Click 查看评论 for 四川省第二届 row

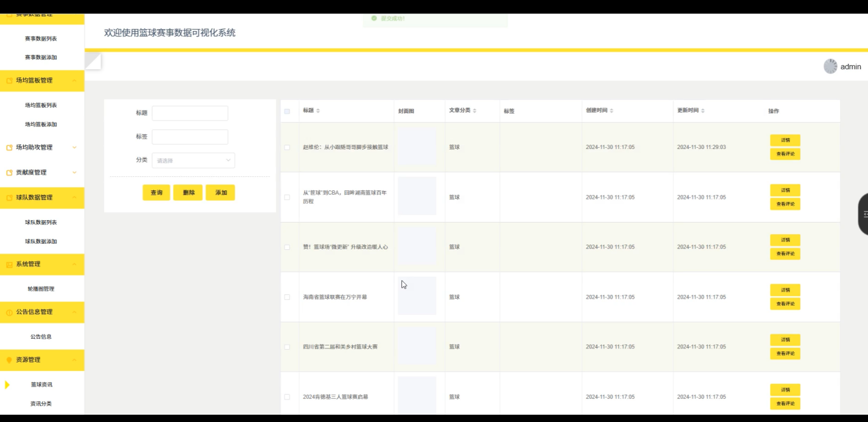click(785, 353)
